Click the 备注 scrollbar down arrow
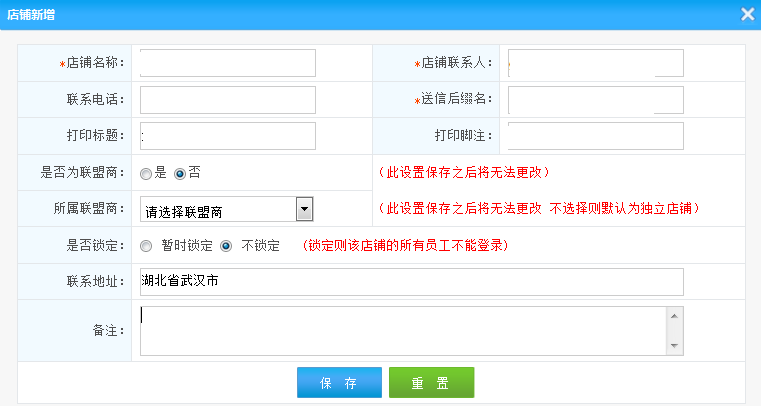This screenshot has height=406, width=761. click(675, 346)
